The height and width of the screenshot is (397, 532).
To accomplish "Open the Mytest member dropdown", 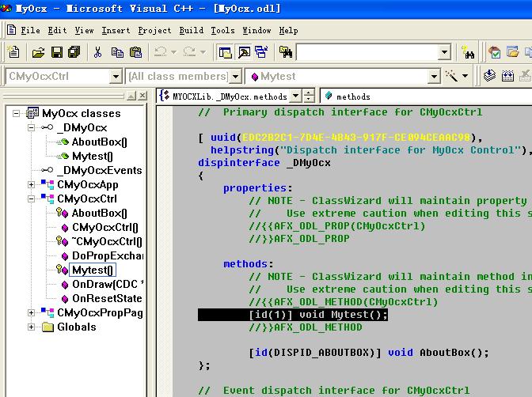I will coord(434,76).
